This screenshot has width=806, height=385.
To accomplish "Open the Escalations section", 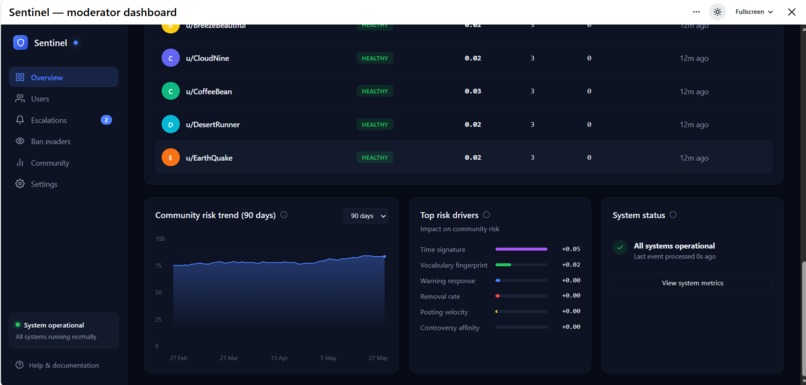I will pyautogui.click(x=64, y=120).
